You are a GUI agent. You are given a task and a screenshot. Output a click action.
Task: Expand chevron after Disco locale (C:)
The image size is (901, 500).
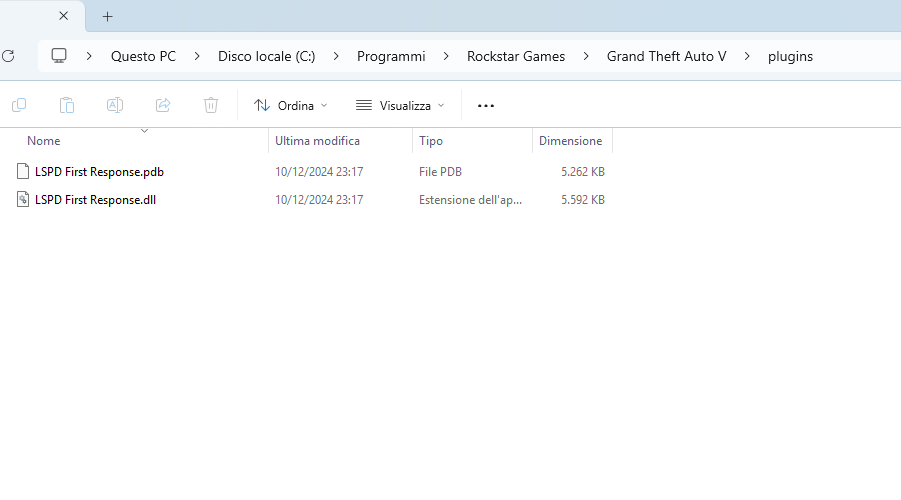click(336, 56)
